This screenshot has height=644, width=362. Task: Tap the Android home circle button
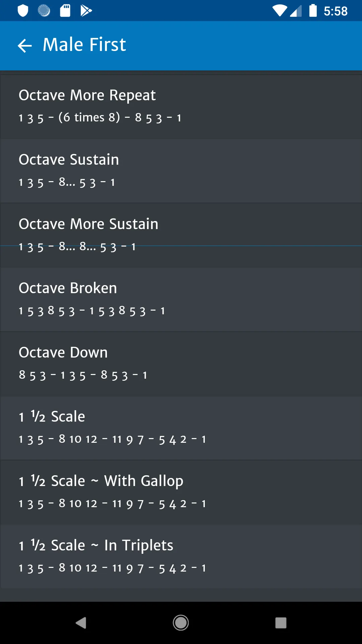point(181,623)
